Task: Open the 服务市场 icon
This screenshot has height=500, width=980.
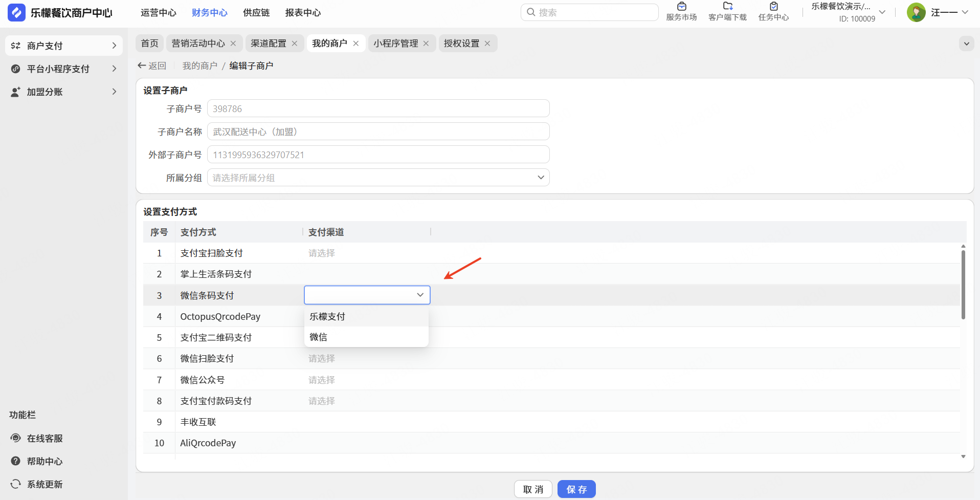Action: (x=681, y=6)
